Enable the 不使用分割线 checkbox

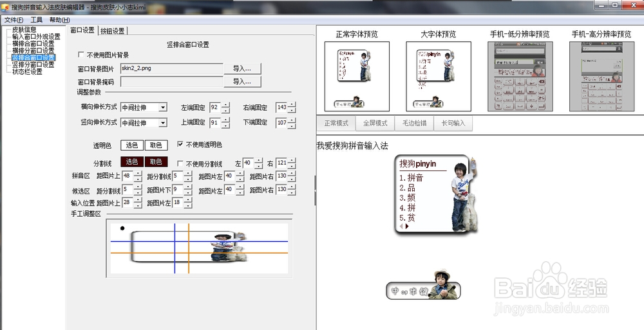click(x=180, y=164)
